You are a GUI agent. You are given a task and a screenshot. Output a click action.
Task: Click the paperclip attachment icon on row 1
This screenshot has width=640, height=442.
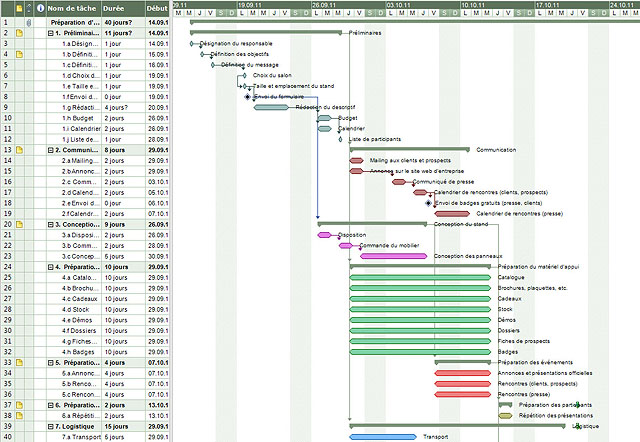point(29,23)
